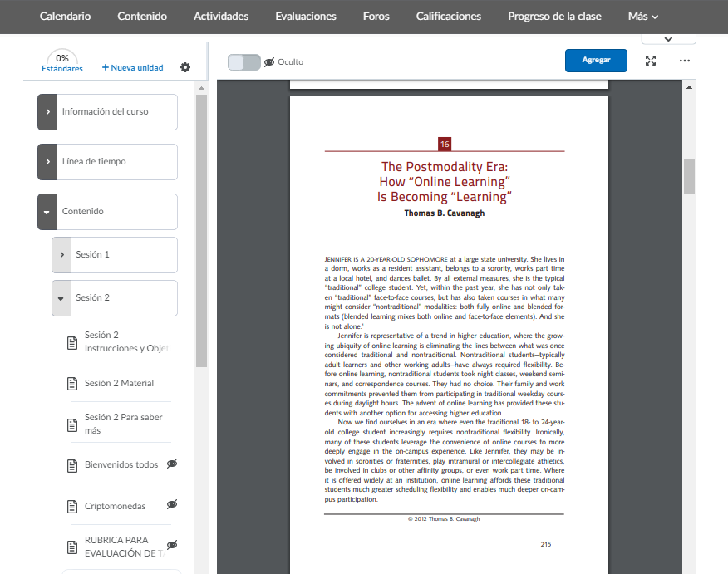Expand the Sesión 1 folder
The width and height of the screenshot is (728, 574).
pyautogui.click(x=61, y=255)
